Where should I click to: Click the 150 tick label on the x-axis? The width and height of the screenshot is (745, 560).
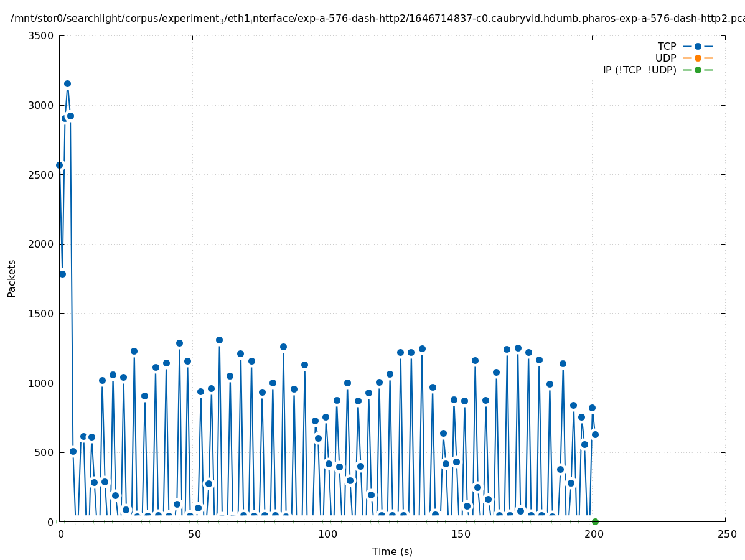(x=460, y=534)
